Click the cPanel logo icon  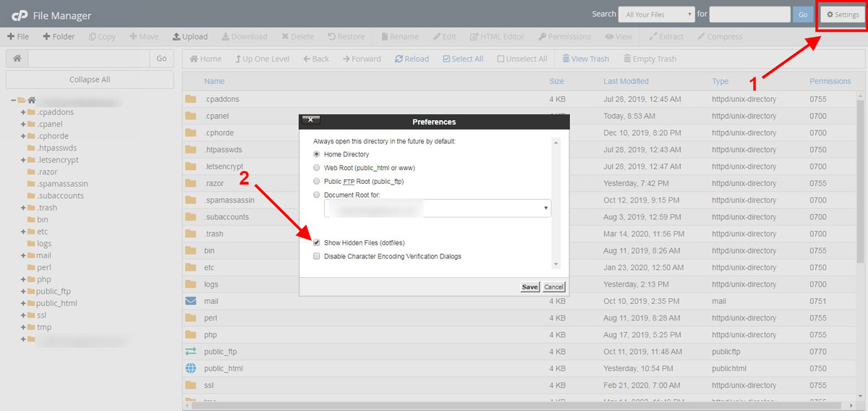[18, 15]
